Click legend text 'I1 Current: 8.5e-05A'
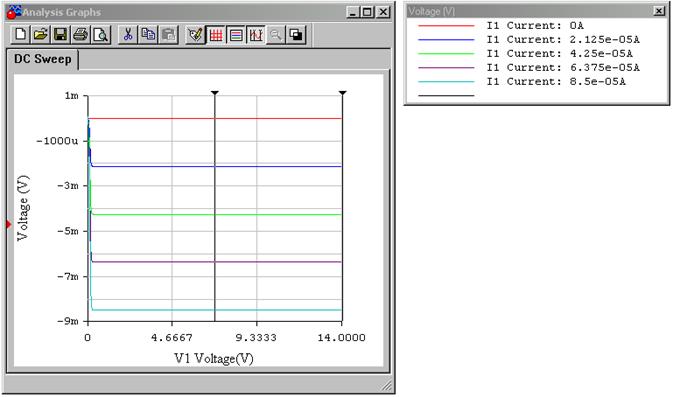Viewport: 673px width, 397px height. click(x=556, y=82)
